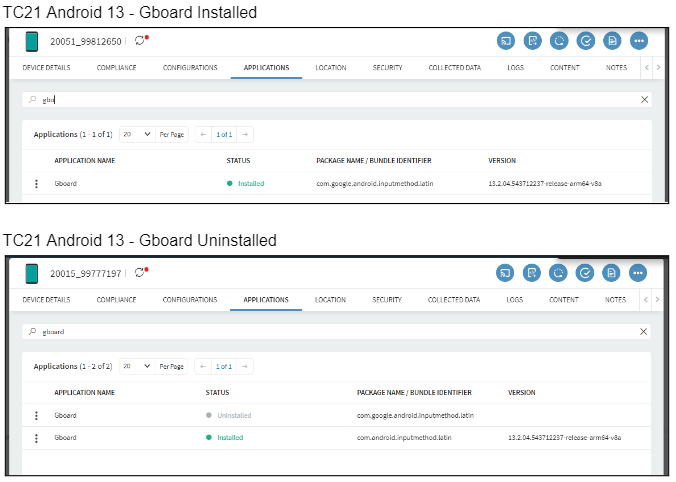This screenshot has height=482, width=676.
Task: Open Security tab for device 20015_99777197
Action: (387, 299)
